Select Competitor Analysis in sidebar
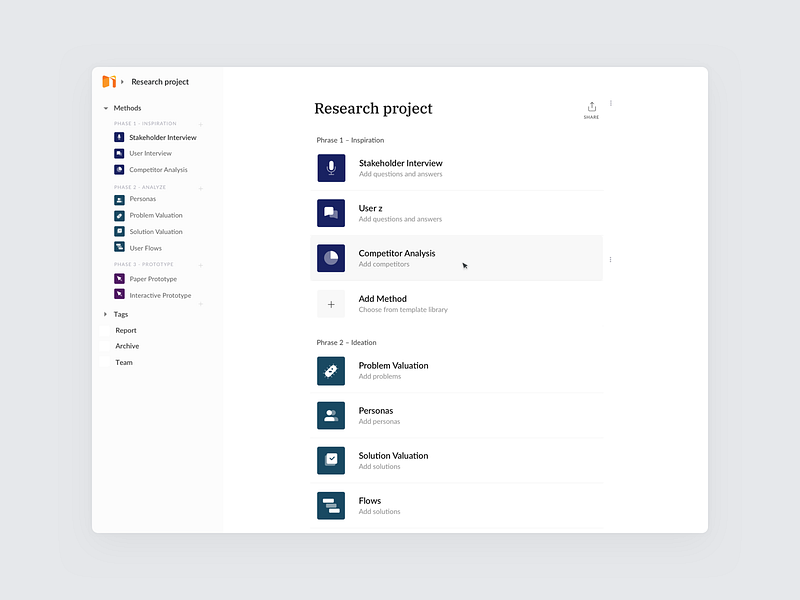Image resolution: width=800 pixels, height=600 pixels. tap(158, 169)
